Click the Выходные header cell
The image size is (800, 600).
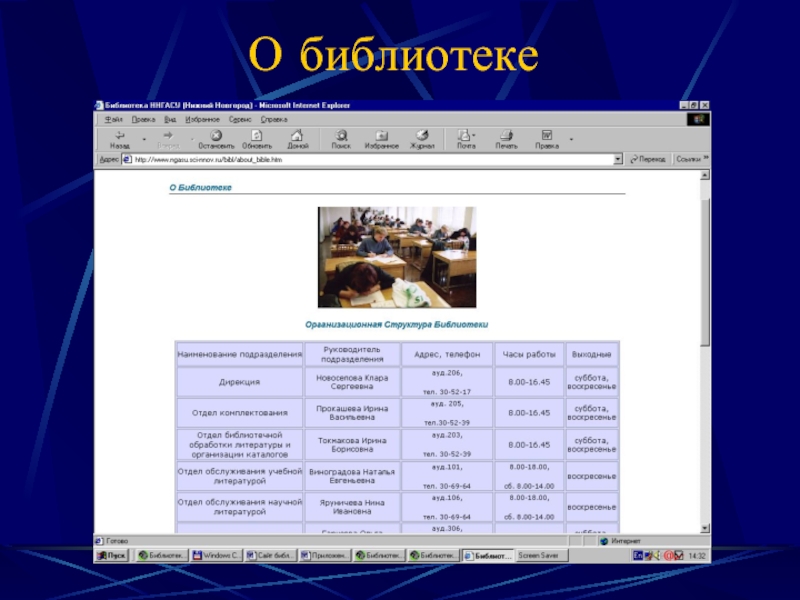click(592, 354)
